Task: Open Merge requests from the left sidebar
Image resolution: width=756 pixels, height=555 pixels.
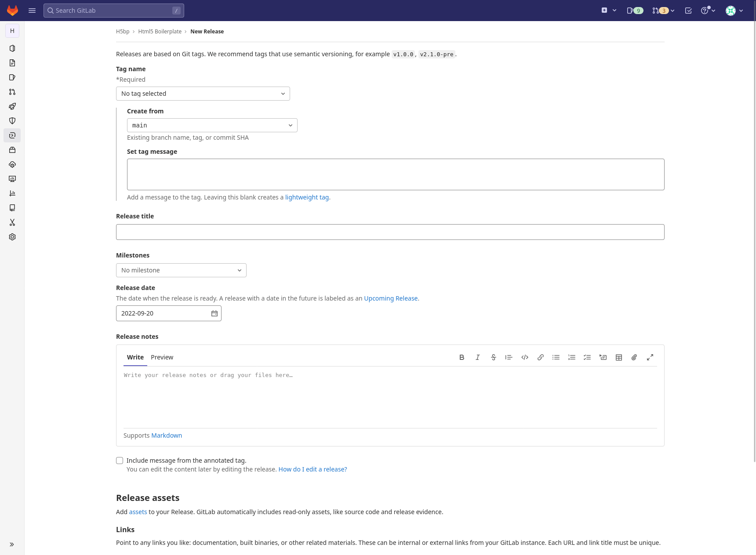Action: tap(12, 92)
